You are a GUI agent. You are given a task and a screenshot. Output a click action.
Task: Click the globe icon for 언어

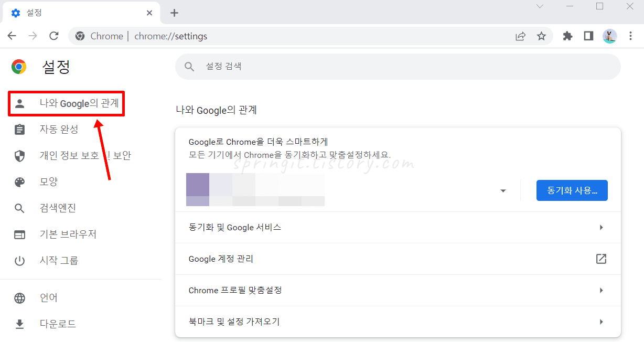point(19,298)
